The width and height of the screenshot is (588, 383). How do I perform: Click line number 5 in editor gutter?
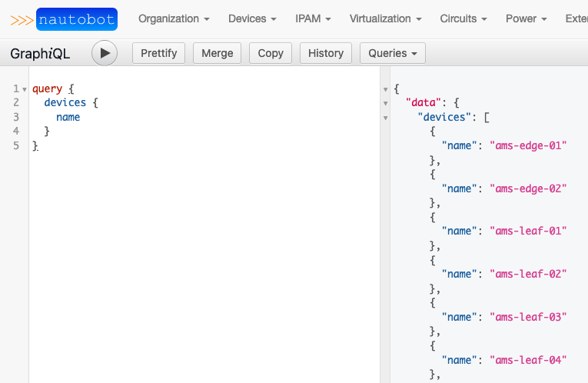[16, 145]
